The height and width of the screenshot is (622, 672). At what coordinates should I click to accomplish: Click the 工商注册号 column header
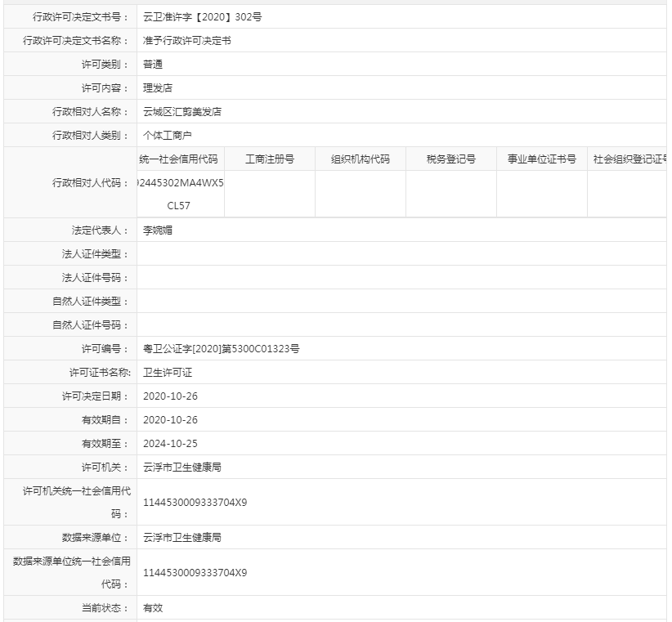pos(270,159)
